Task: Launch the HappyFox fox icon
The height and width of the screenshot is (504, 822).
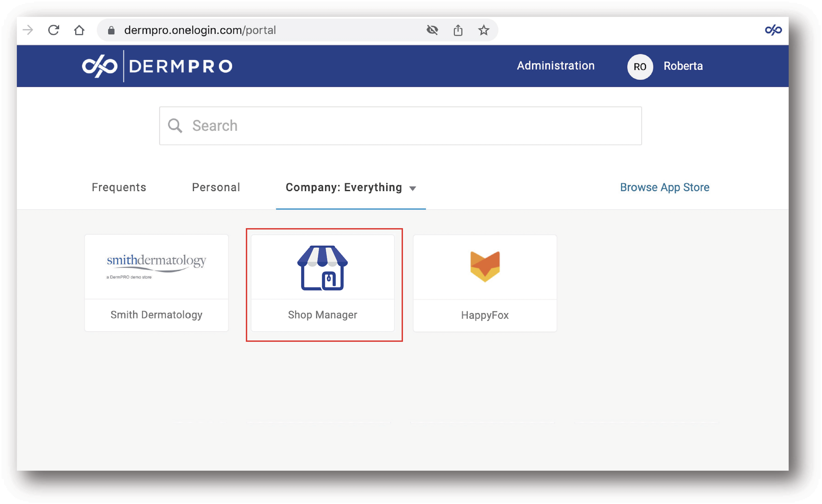Action: (485, 266)
